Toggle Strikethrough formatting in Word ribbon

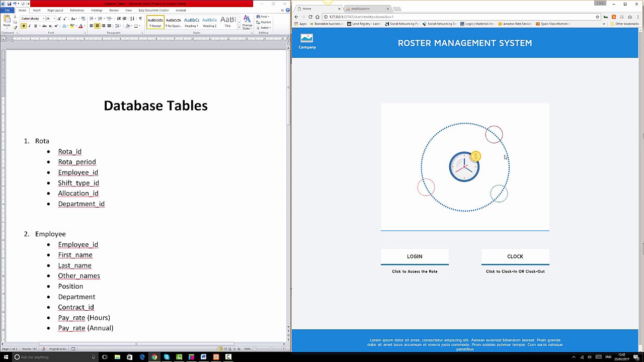(x=44, y=26)
